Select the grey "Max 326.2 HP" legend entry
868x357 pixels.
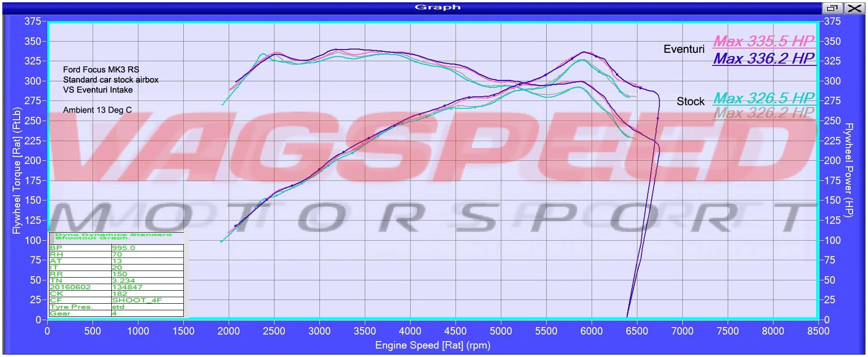[x=764, y=113]
